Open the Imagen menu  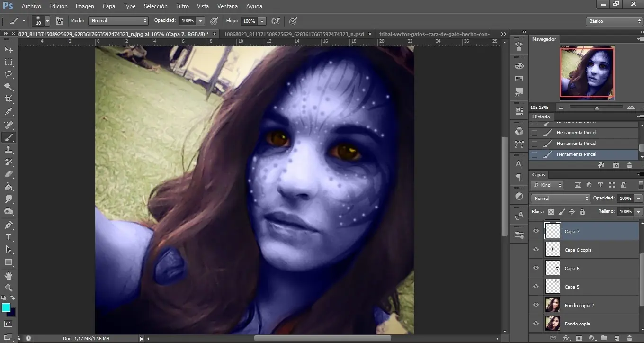[x=85, y=6]
